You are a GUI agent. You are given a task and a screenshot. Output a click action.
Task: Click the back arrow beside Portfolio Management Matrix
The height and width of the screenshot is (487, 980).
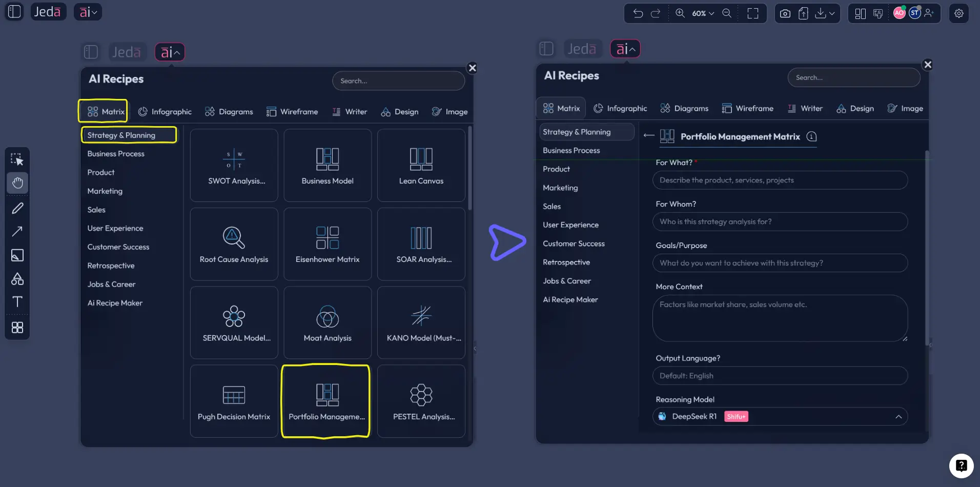coord(649,136)
